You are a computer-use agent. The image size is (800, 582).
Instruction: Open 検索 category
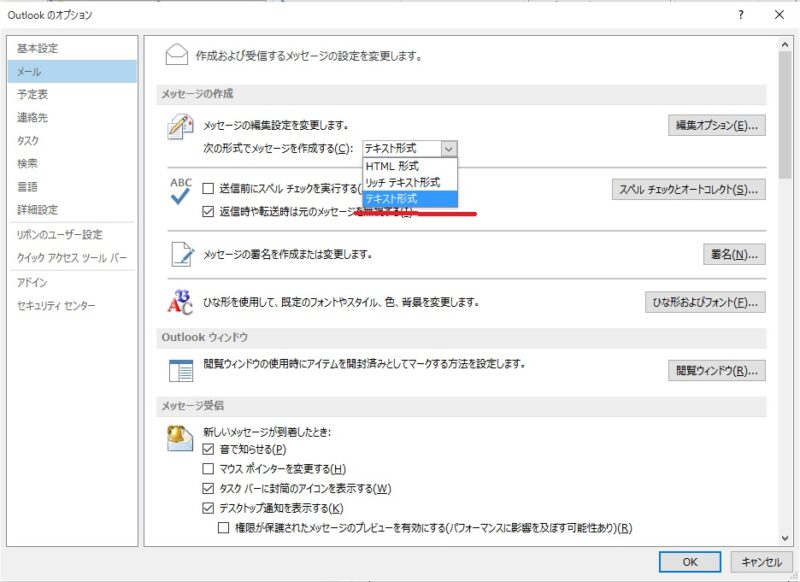coord(72,163)
